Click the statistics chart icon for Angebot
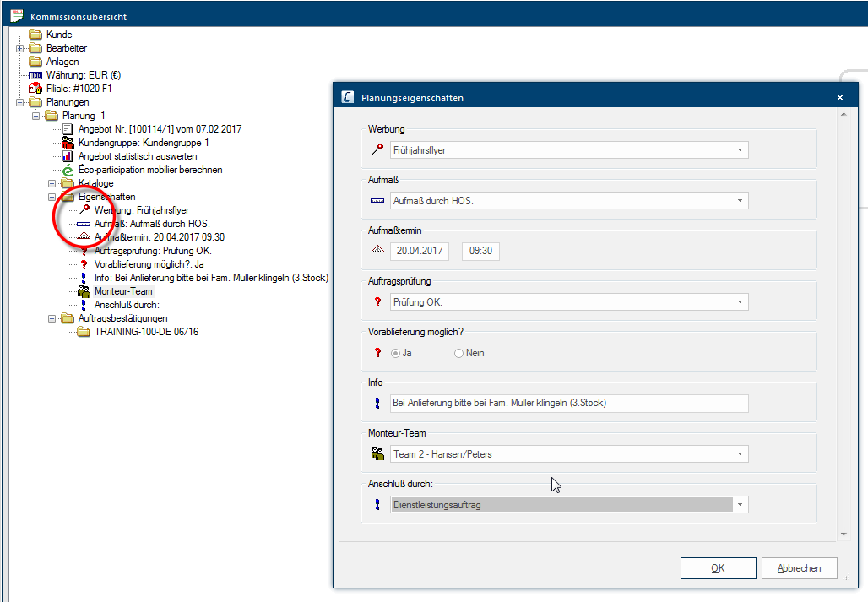 pyautogui.click(x=68, y=156)
